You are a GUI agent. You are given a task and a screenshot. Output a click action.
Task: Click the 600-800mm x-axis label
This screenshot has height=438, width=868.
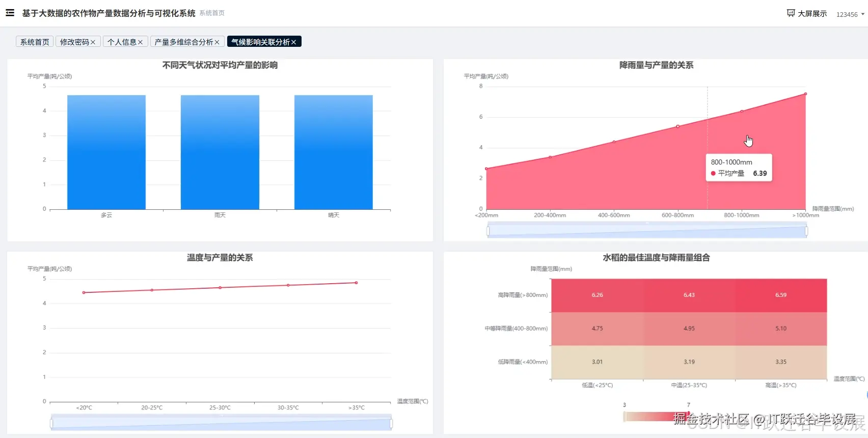[677, 215]
